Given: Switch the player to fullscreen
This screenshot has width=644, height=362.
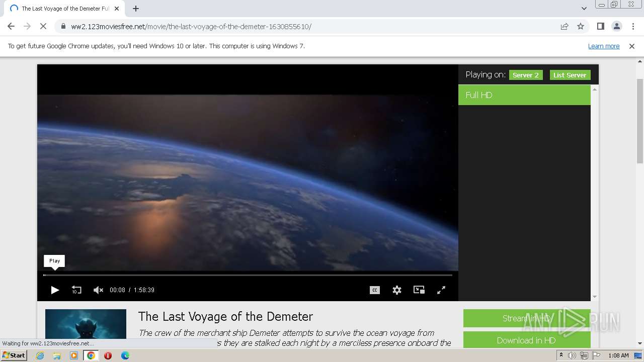Looking at the screenshot, I should coord(441,290).
